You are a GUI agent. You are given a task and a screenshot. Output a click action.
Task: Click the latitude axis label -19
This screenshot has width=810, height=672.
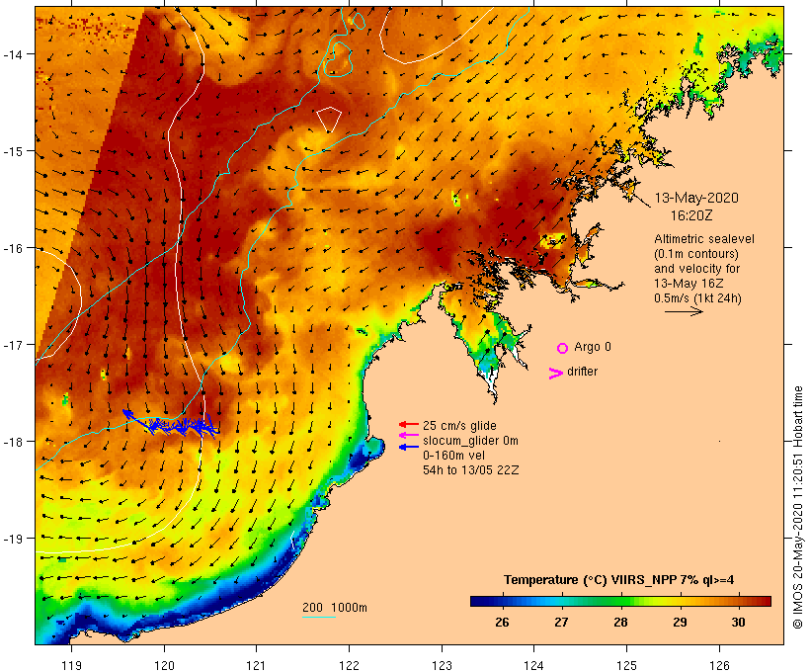click(12, 539)
